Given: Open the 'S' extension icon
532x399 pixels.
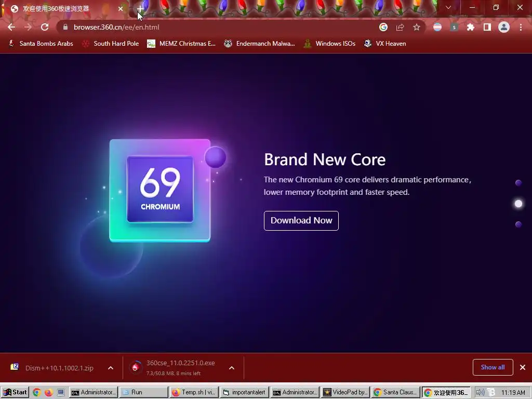Looking at the screenshot, I should click(454, 27).
